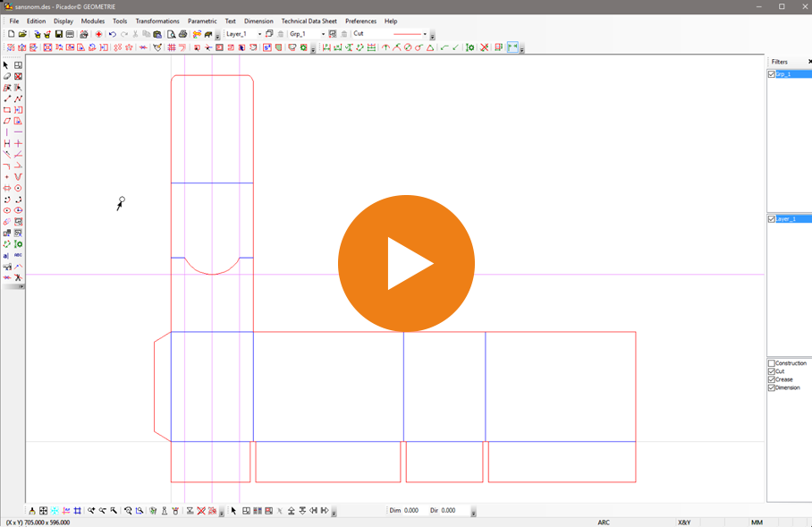
Task: Expand the left tool palette overflow arrow
Action: (x=21, y=286)
